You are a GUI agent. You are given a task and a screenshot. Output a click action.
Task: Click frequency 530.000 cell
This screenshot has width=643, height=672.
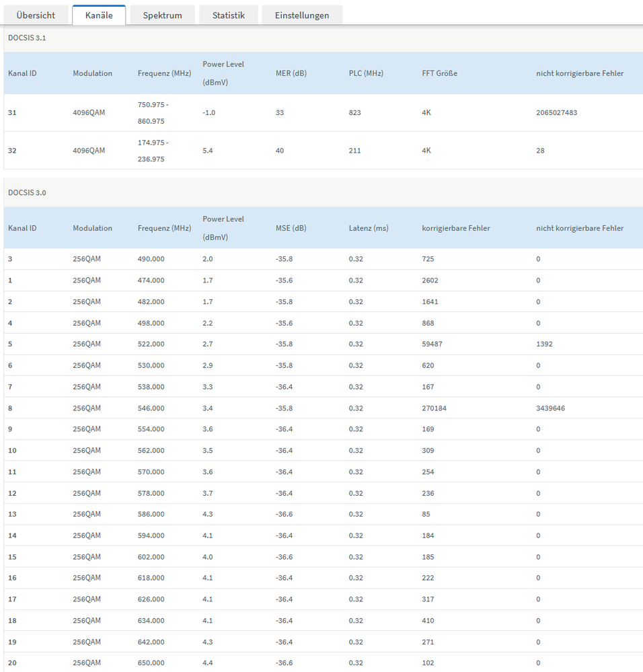point(151,365)
